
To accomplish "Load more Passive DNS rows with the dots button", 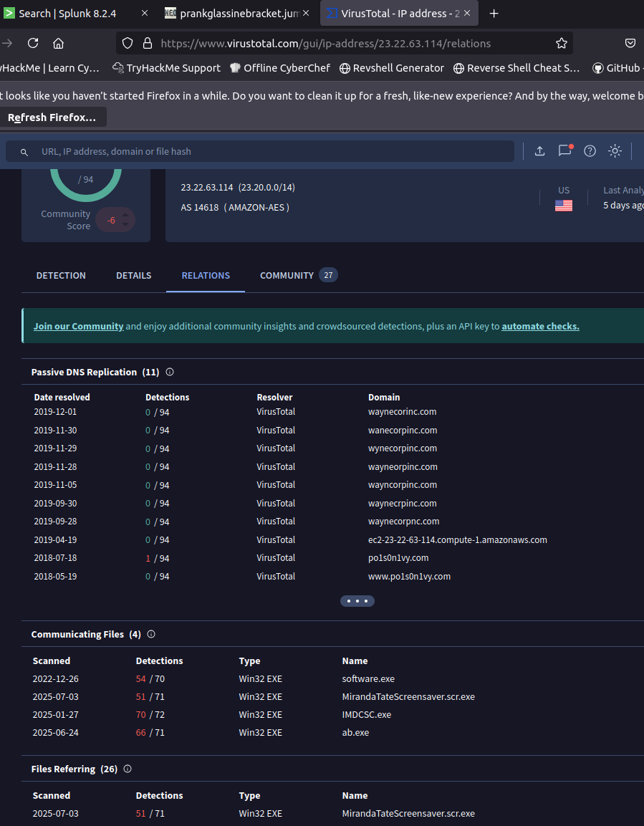I will [357, 601].
